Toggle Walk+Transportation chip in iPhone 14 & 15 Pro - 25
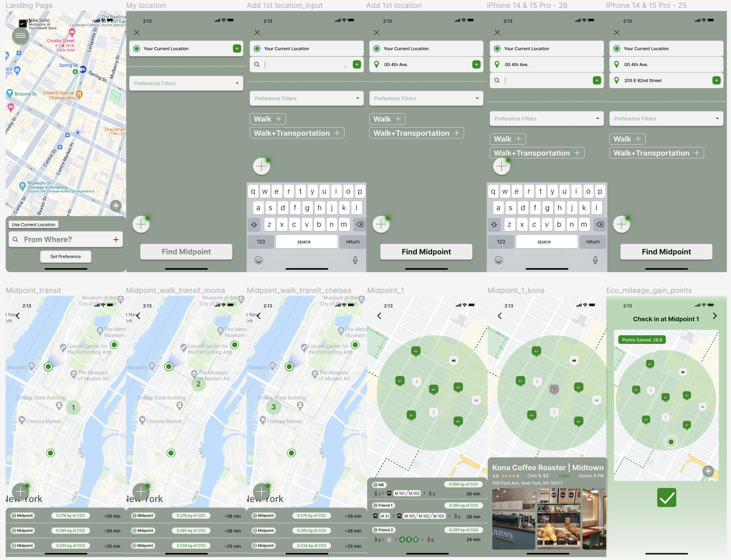This screenshot has width=731, height=560. click(657, 153)
